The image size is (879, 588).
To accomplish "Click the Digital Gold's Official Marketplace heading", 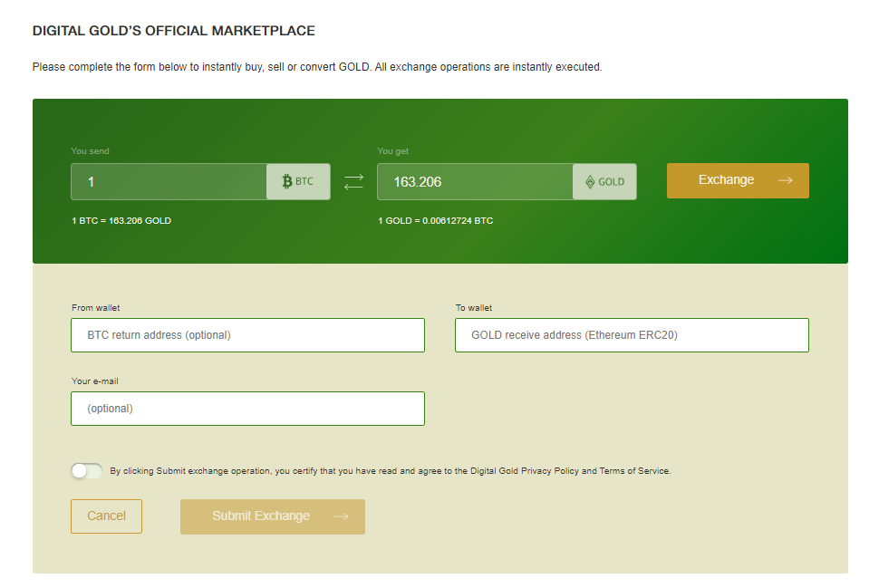I will point(174,31).
